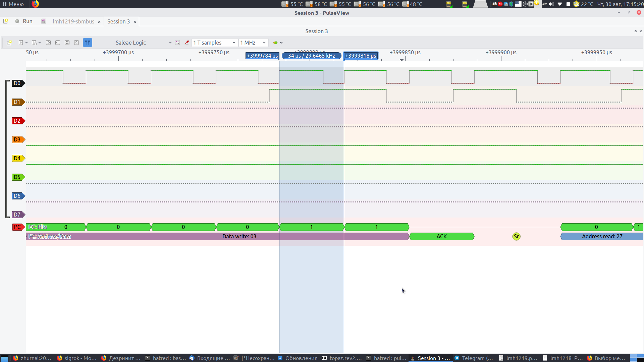Click the D0 channel label
The image size is (644, 362).
tap(18, 83)
